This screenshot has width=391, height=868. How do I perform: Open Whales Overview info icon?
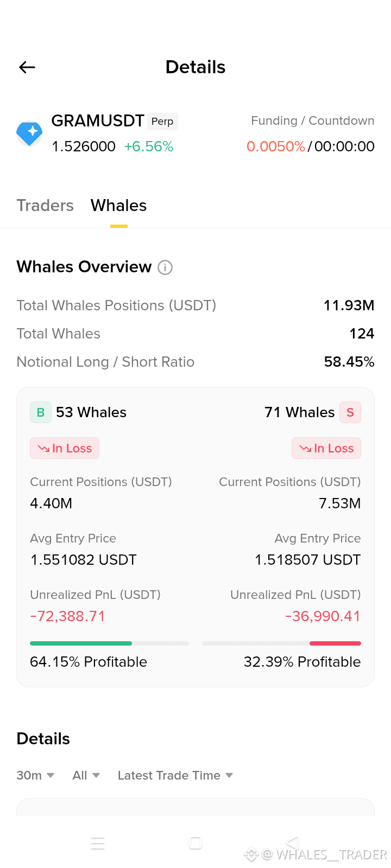[165, 267]
